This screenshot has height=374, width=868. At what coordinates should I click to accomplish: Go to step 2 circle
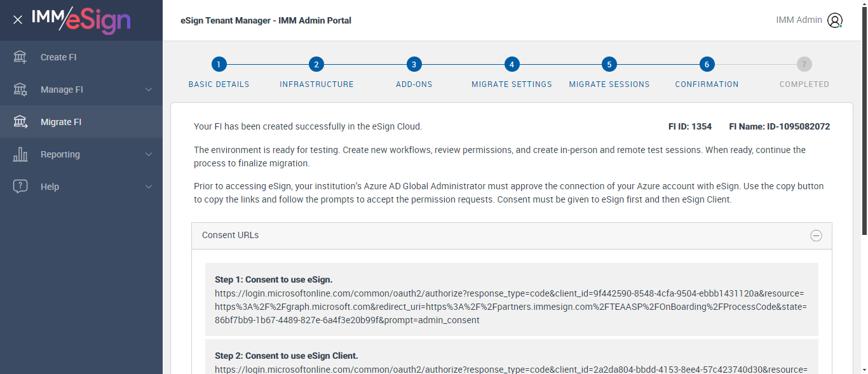click(x=316, y=64)
